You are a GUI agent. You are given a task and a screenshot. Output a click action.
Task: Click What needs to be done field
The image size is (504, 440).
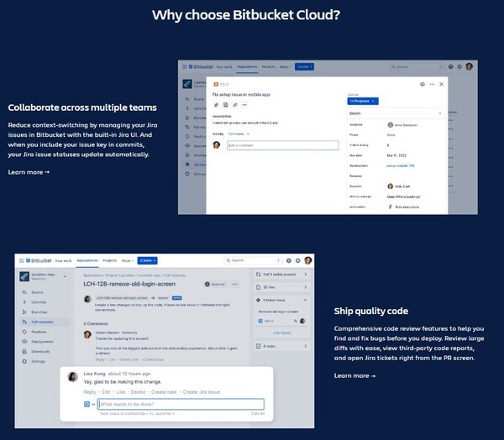click(x=181, y=405)
